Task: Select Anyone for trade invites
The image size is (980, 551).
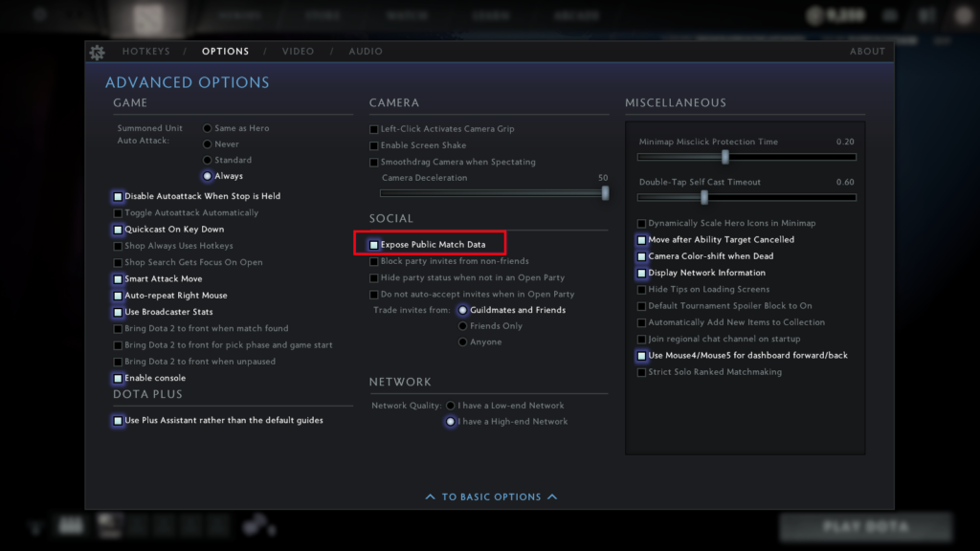Action: [x=461, y=342]
